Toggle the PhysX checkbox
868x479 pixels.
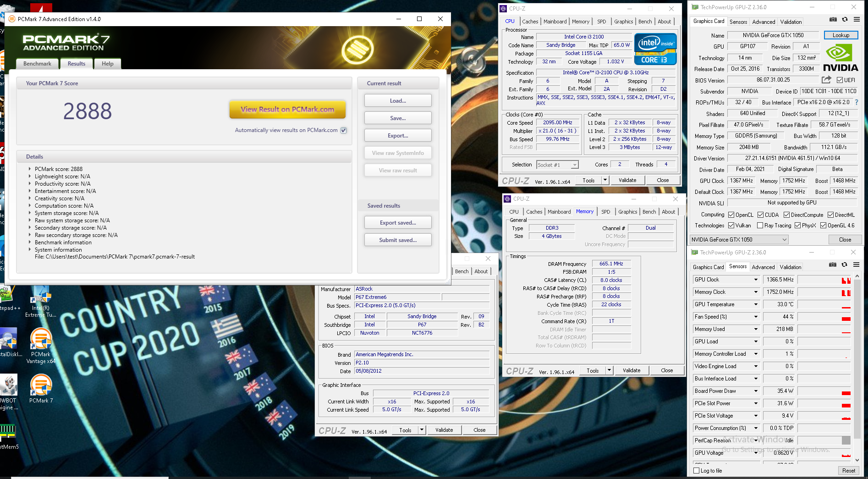tap(798, 225)
